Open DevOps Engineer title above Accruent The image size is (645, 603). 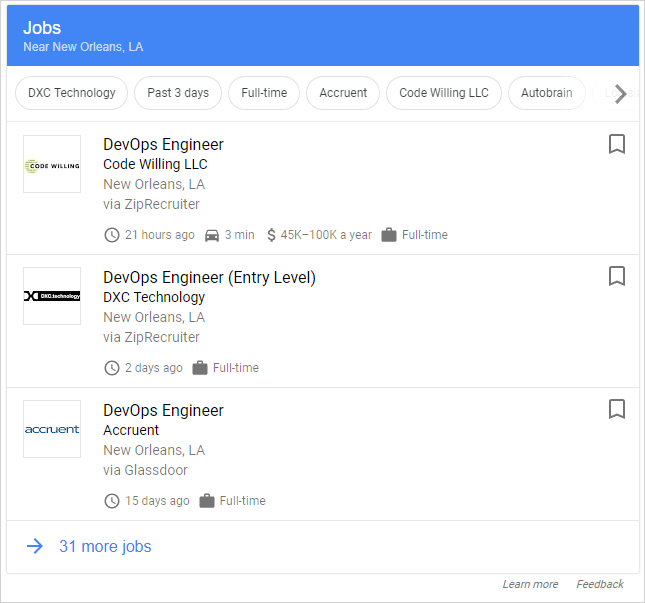163,411
